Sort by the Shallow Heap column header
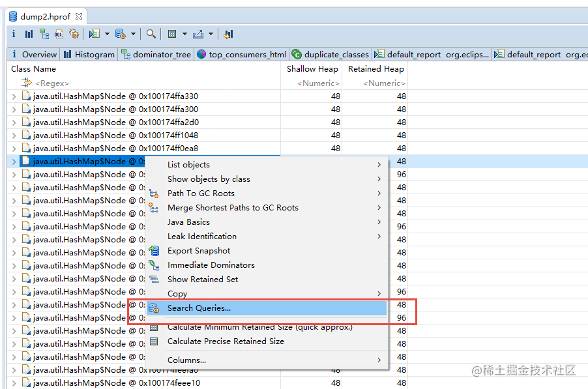588x389 pixels. (x=311, y=69)
